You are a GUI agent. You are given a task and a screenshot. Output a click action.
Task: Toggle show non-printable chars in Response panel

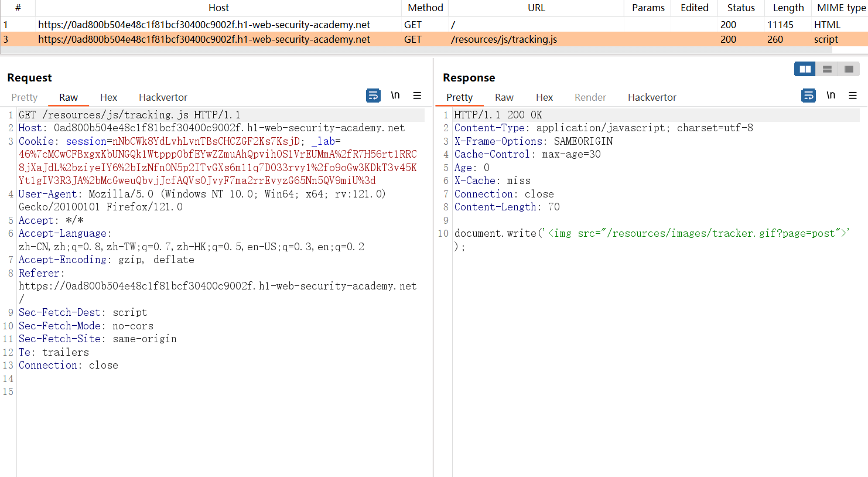[831, 96]
